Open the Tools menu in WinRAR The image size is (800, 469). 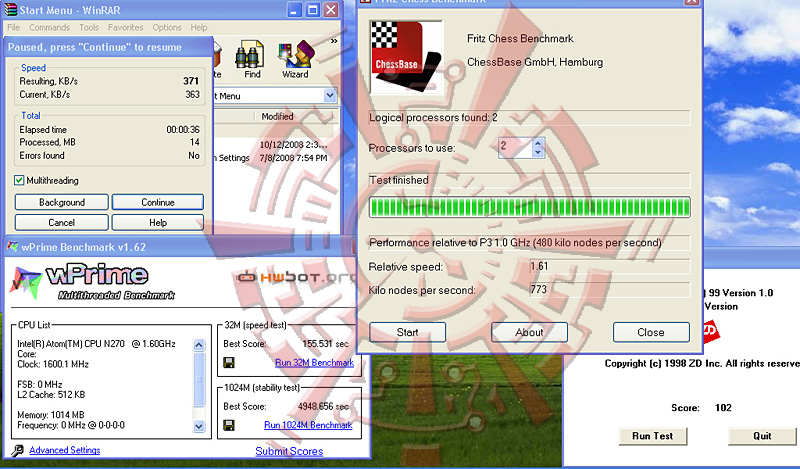pyautogui.click(x=89, y=28)
